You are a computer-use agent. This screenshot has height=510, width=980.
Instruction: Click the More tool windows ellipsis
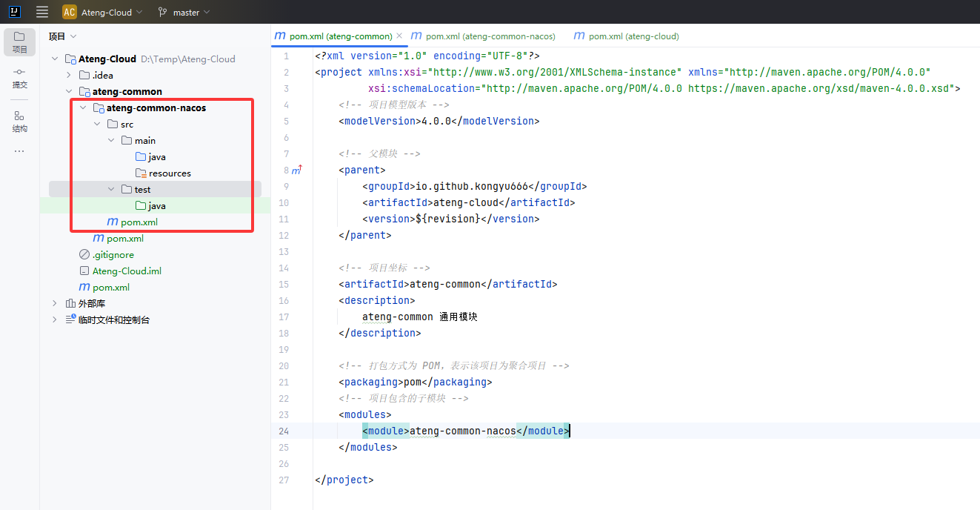click(x=19, y=151)
